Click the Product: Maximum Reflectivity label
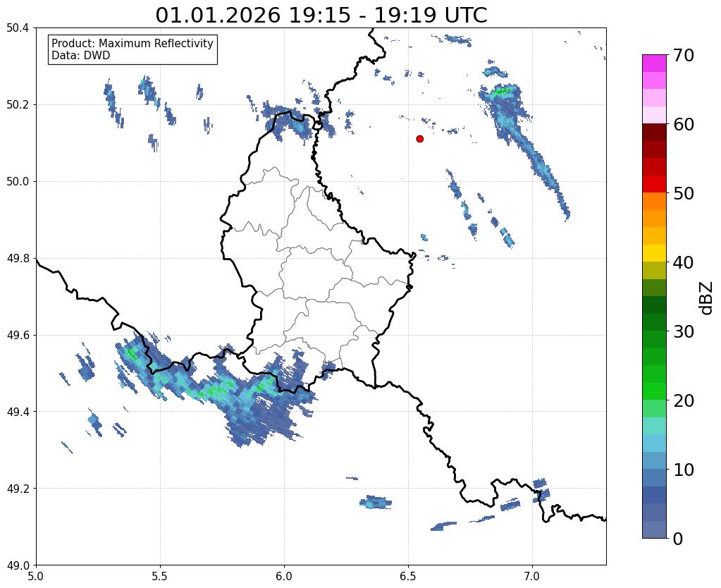This screenshot has height=588, width=721. (133, 43)
